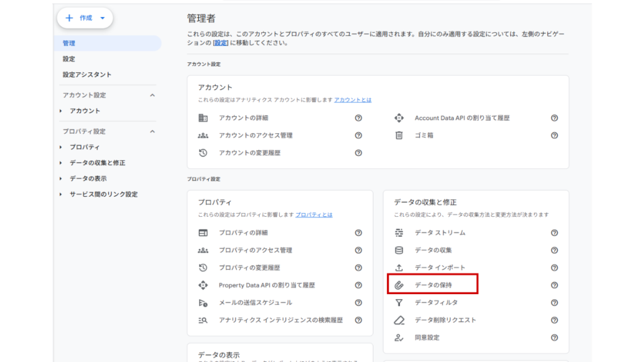This screenshot has height=362, width=644.
Task: Select 設定アシスタント in left navigation
Action: coord(87,74)
